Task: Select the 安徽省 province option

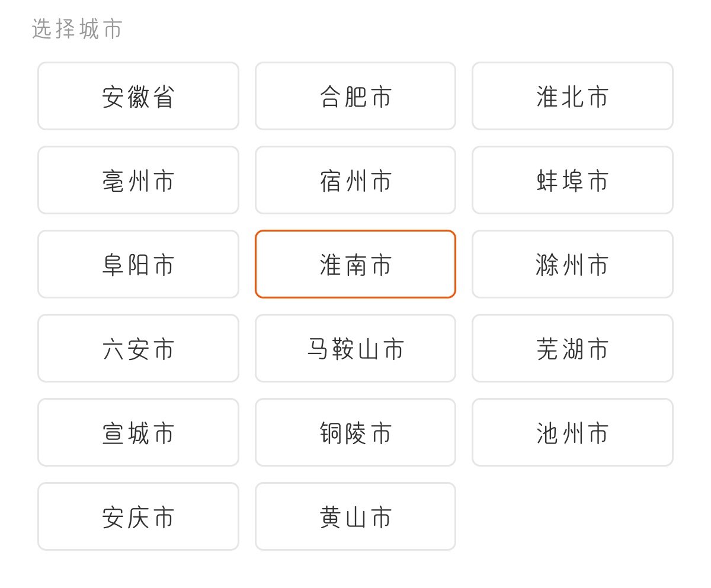Action: point(138,96)
